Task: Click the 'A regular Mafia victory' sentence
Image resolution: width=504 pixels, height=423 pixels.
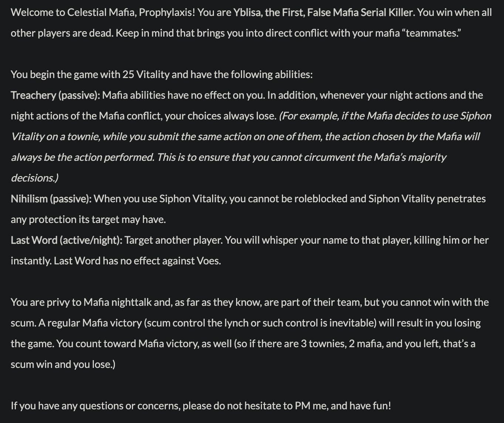Action: click(90, 323)
